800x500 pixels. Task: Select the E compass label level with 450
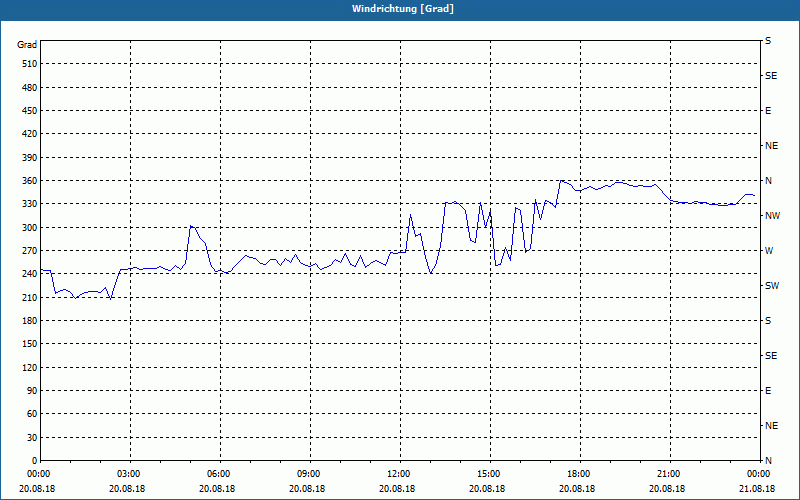tap(768, 111)
